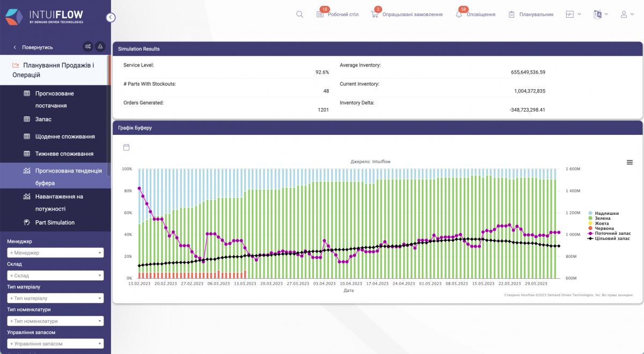
Task: Select Щоденне споживання in sidebar
Action: (x=64, y=136)
